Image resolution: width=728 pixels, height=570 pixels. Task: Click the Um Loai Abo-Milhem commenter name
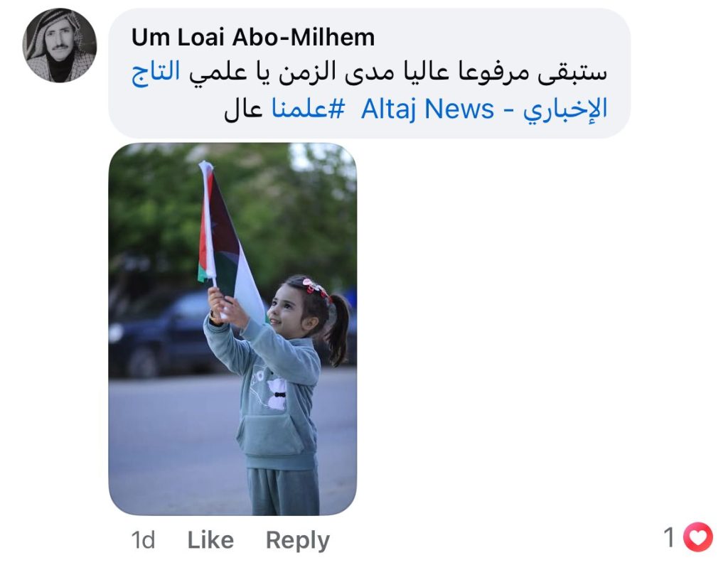tap(253, 38)
